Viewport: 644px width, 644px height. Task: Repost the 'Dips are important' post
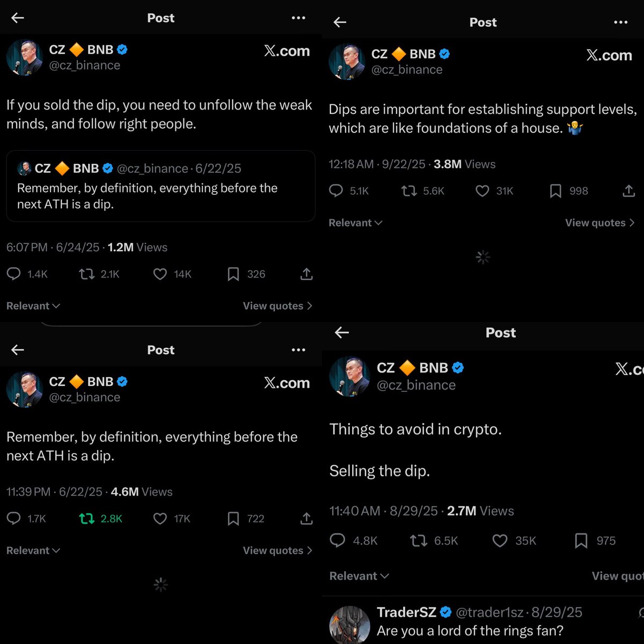pos(409,191)
